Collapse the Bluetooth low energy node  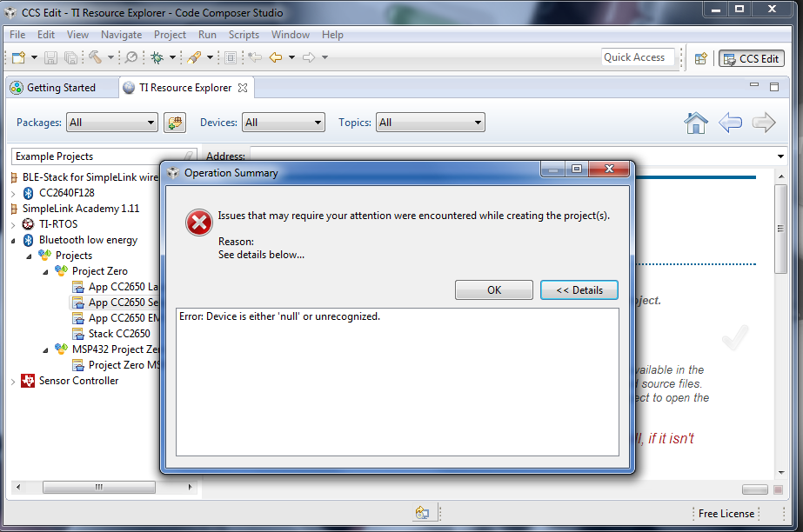click(13, 241)
